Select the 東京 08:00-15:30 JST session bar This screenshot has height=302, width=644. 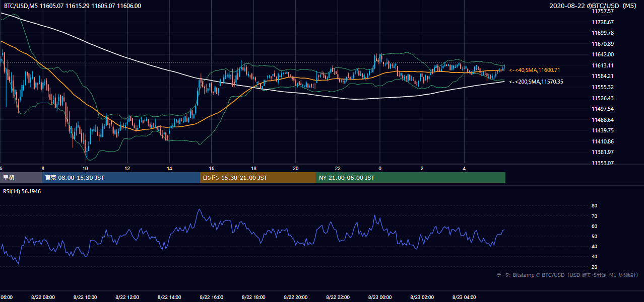[121, 178]
